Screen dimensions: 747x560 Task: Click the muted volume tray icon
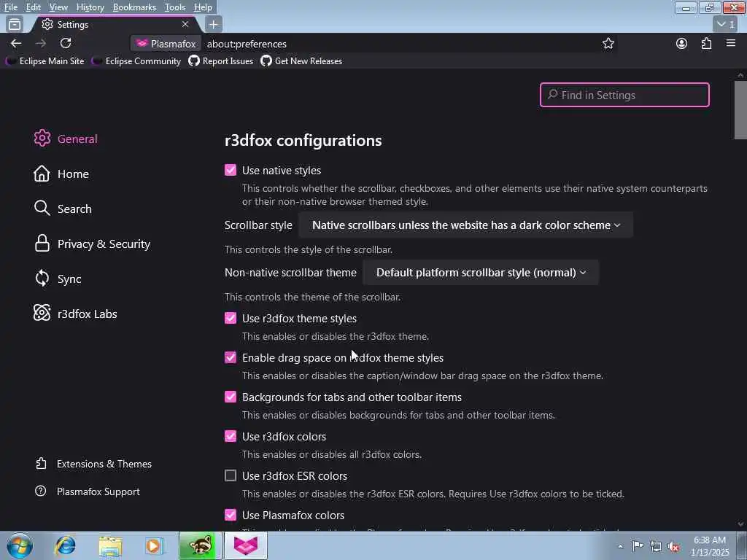click(673, 547)
